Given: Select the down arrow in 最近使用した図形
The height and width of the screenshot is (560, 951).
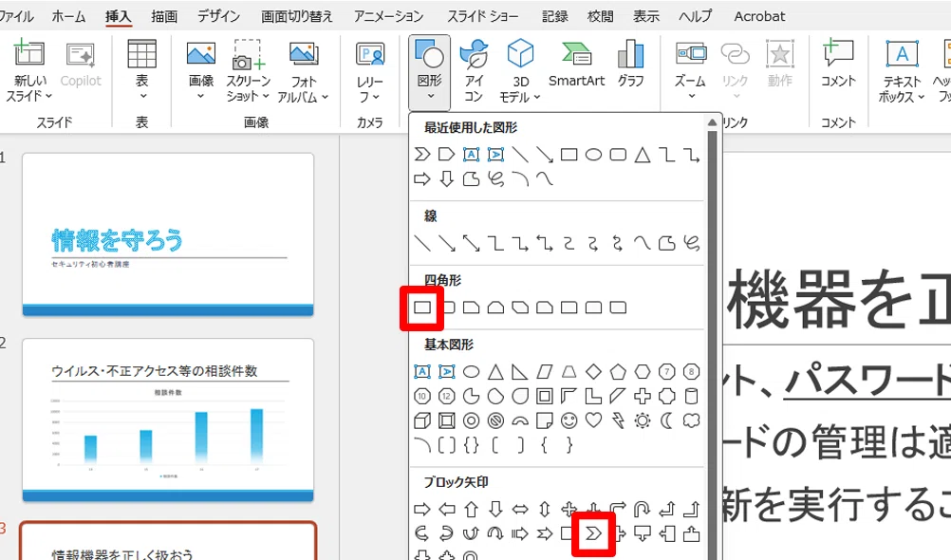Looking at the screenshot, I should click(x=446, y=179).
